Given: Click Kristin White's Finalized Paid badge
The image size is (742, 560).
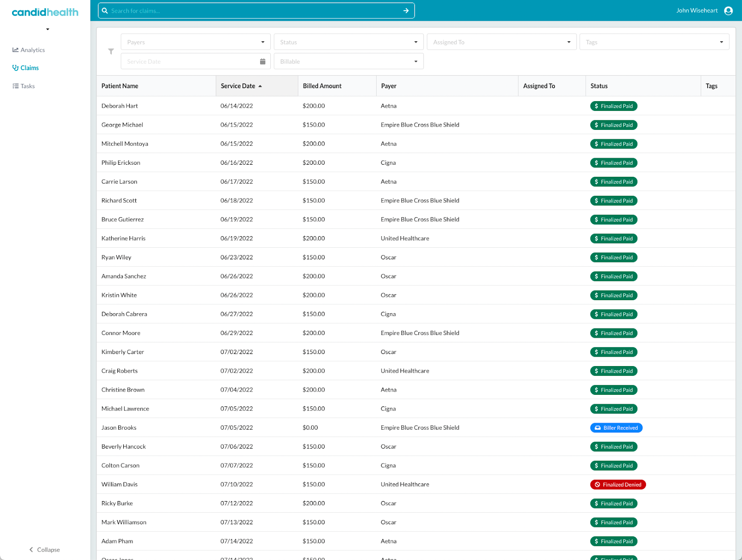Looking at the screenshot, I should [x=614, y=296].
